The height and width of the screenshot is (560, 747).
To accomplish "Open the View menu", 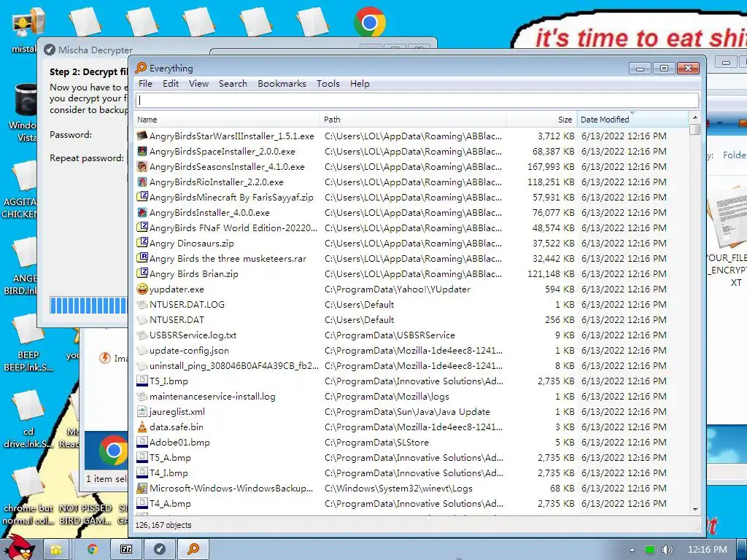I will coord(198,83).
